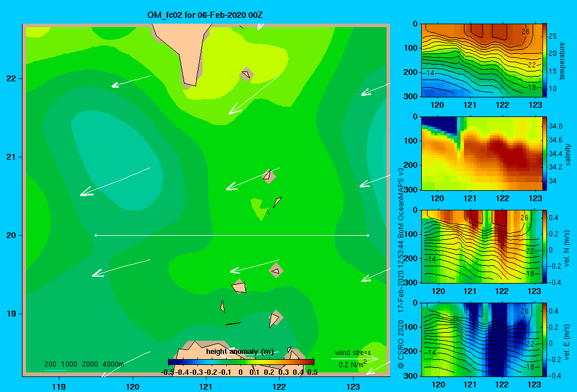
Task: Click the '0.2 N/m2' wind stress value
Action: click(x=353, y=364)
